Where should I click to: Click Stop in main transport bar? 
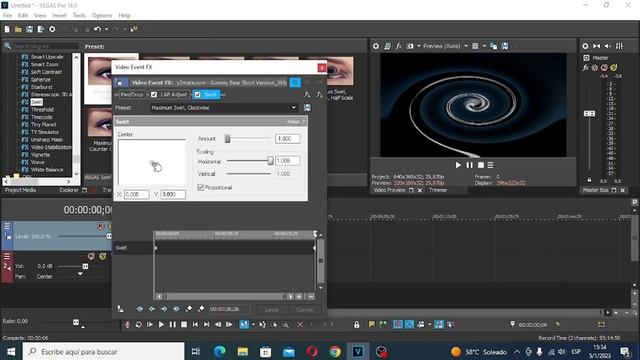click(x=184, y=324)
